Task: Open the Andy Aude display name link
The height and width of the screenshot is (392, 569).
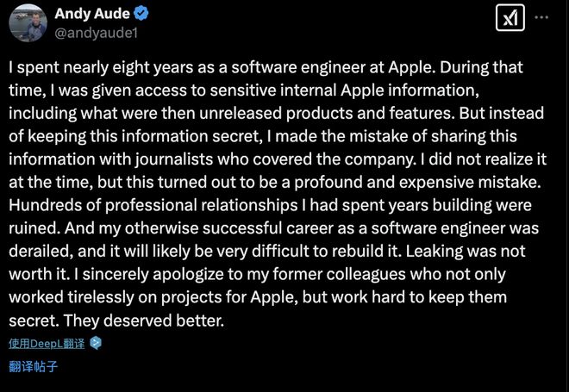Action: pyautogui.click(x=92, y=14)
